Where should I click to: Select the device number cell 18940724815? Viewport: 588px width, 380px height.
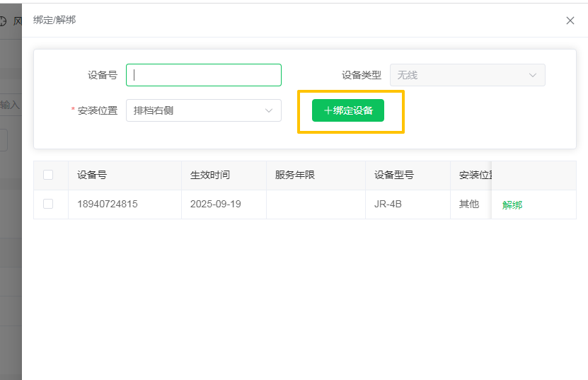point(108,205)
